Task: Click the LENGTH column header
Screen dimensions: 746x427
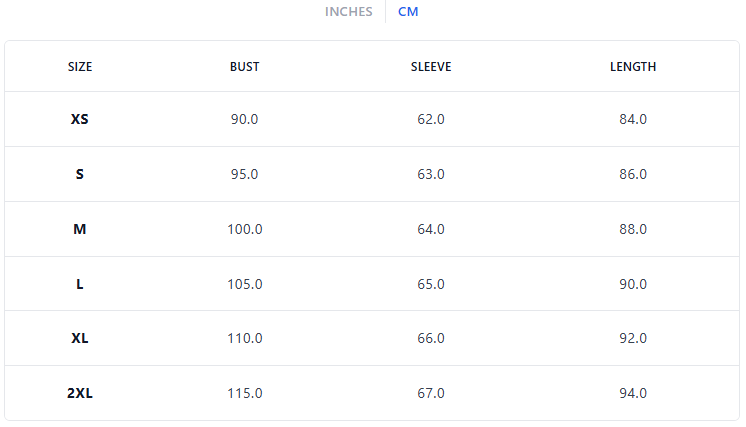Action: 633,67
